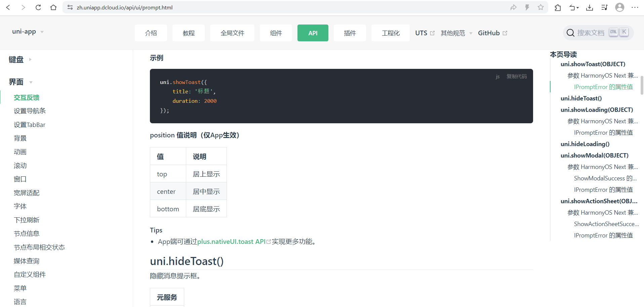Copy code with 复制代码 button
Viewport: 644px width, 307px height.
click(517, 77)
